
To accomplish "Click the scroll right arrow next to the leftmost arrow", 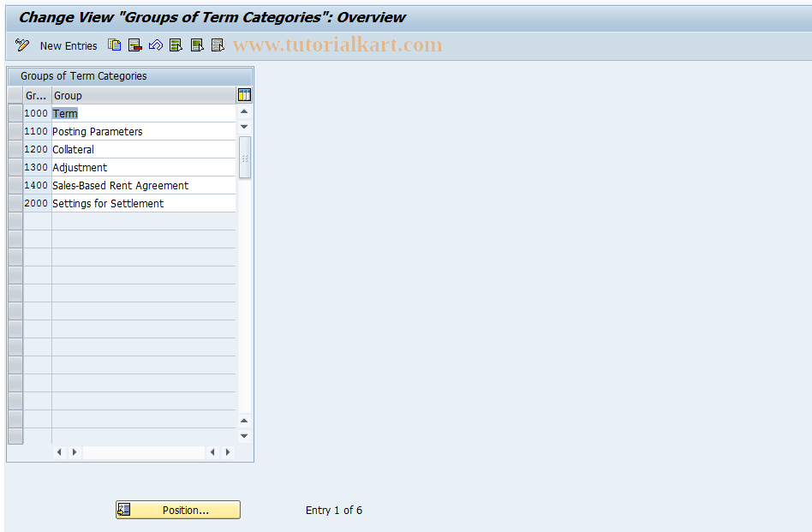I will (x=74, y=452).
